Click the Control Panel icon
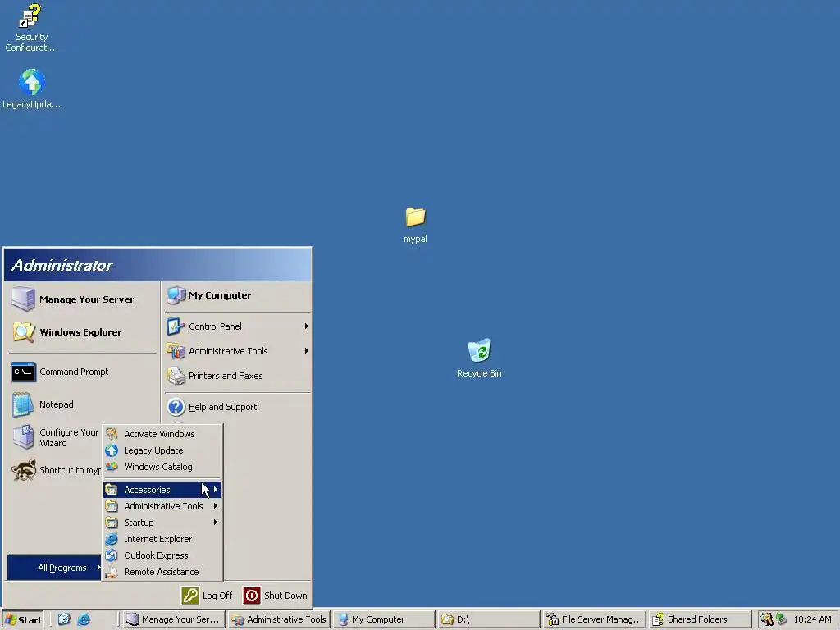The width and height of the screenshot is (840, 630). point(176,326)
